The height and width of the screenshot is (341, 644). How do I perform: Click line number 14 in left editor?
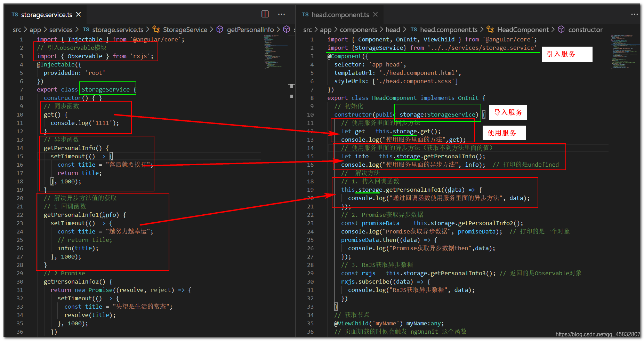(20, 148)
